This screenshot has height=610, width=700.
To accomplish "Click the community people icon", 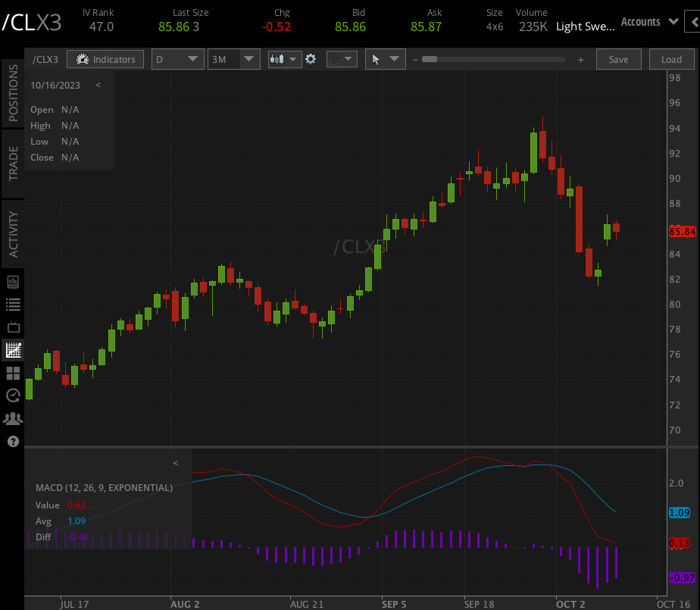I will 12,418.
